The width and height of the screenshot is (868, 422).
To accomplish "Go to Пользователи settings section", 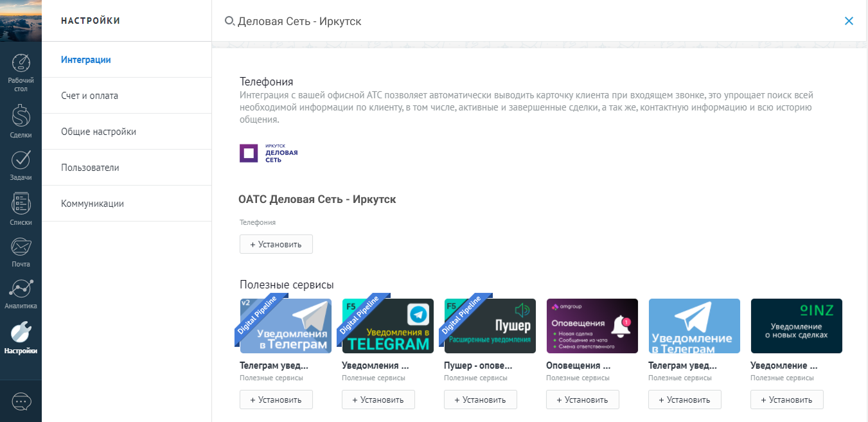I will (90, 168).
